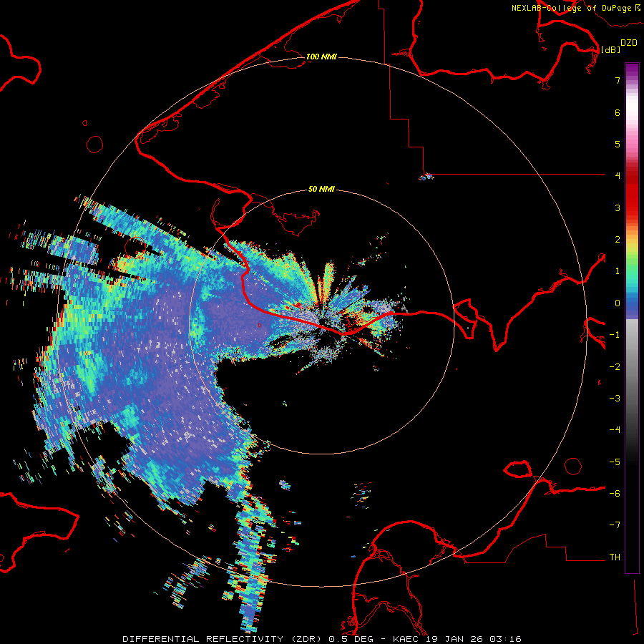644x644 pixels.
Task: Click the 3 value on color scale
Action: [x=618, y=208]
